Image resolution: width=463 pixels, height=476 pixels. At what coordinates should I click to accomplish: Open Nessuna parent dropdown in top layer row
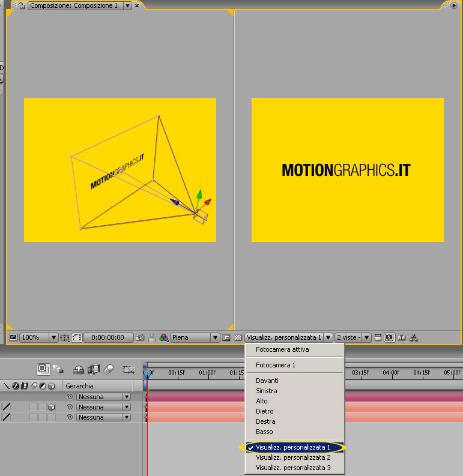[x=103, y=397]
